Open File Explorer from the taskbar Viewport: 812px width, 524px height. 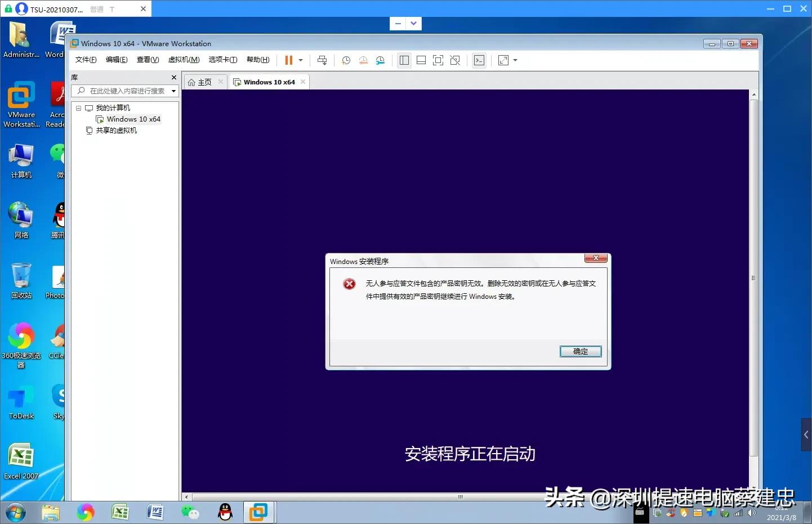pos(50,512)
